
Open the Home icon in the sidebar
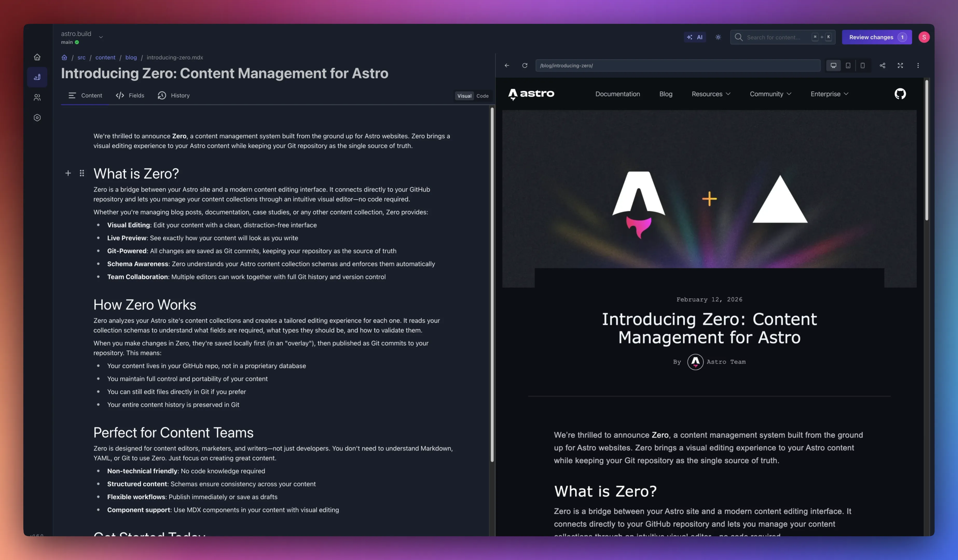tap(37, 57)
